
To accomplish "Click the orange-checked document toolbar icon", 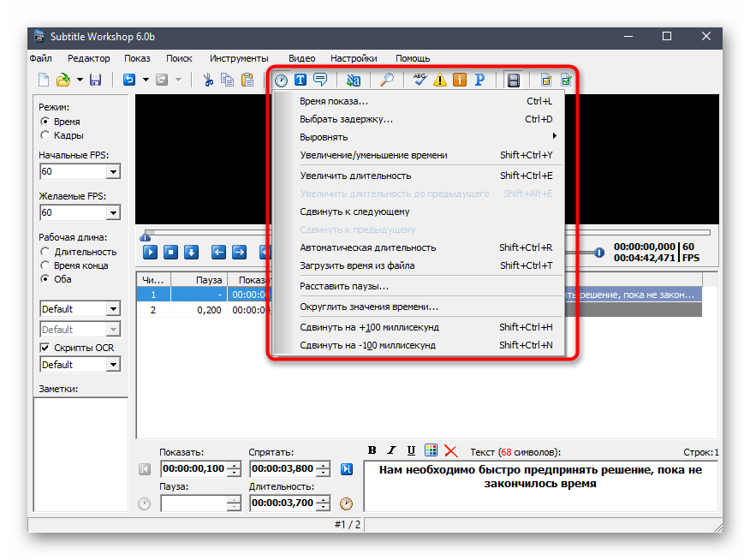I will 546,80.
